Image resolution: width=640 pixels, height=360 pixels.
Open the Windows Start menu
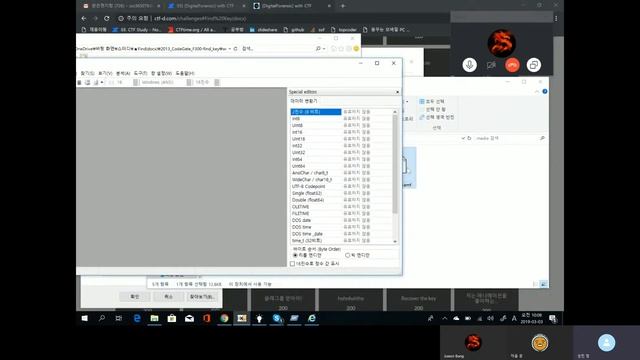click(84, 318)
